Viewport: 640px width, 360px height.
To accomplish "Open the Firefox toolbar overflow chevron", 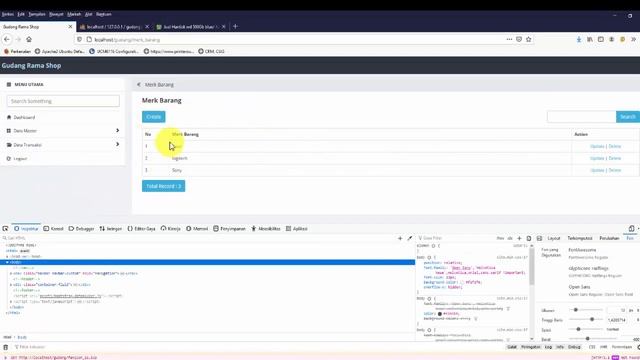I will coord(633,40).
